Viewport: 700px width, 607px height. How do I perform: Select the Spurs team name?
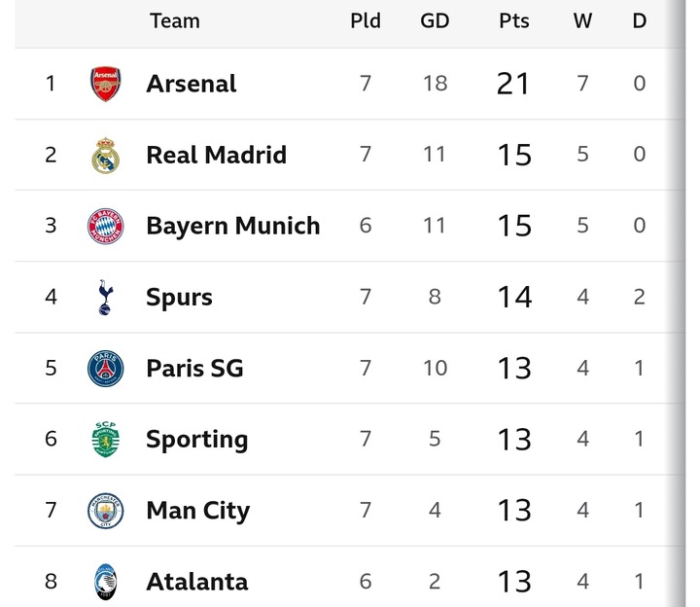click(179, 297)
